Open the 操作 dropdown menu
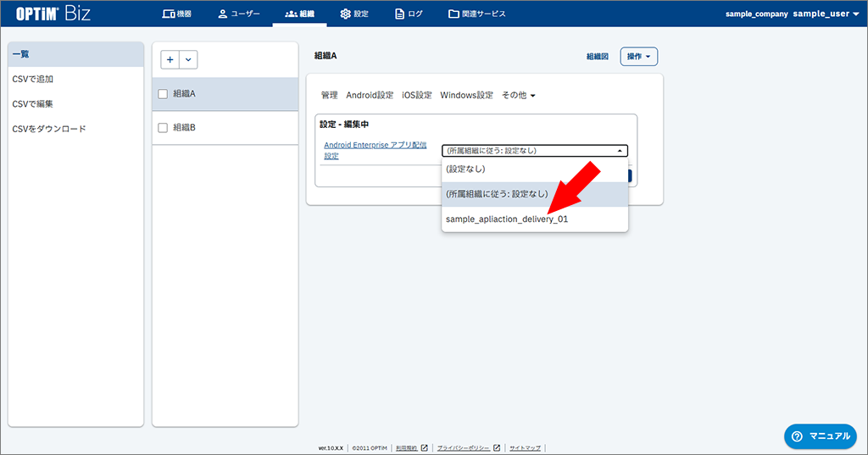The image size is (868, 455). [x=639, y=57]
